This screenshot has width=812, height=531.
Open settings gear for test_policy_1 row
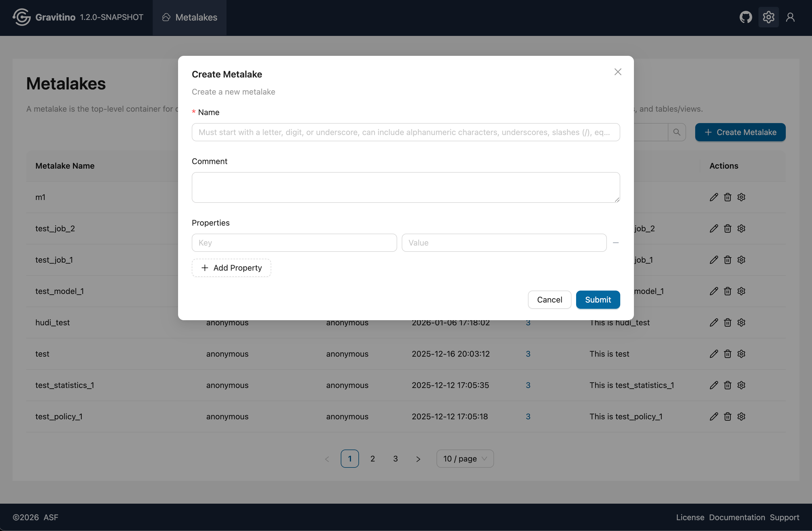(x=741, y=416)
